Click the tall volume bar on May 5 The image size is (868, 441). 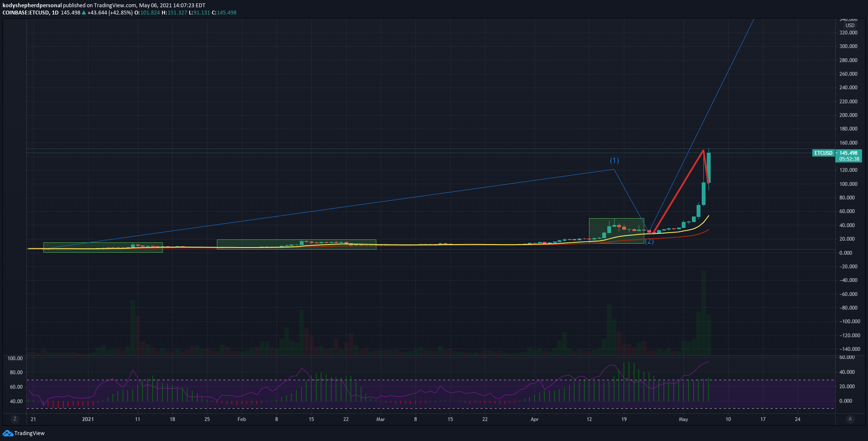coord(703,313)
